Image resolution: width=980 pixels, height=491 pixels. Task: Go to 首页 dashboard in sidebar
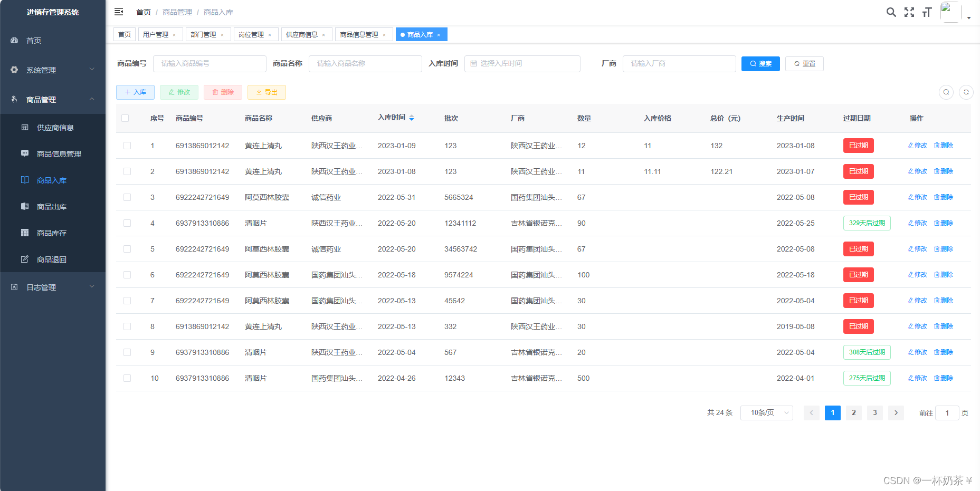(53, 40)
